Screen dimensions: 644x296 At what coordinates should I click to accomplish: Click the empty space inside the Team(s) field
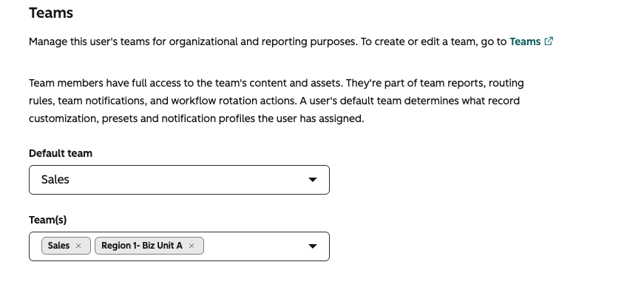(x=254, y=246)
